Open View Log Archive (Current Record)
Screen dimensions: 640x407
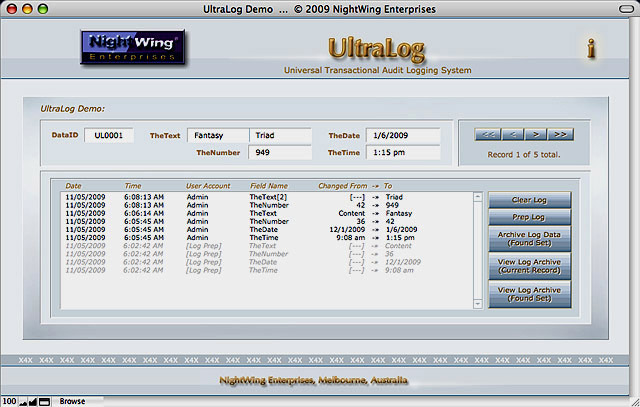tap(529, 266)
